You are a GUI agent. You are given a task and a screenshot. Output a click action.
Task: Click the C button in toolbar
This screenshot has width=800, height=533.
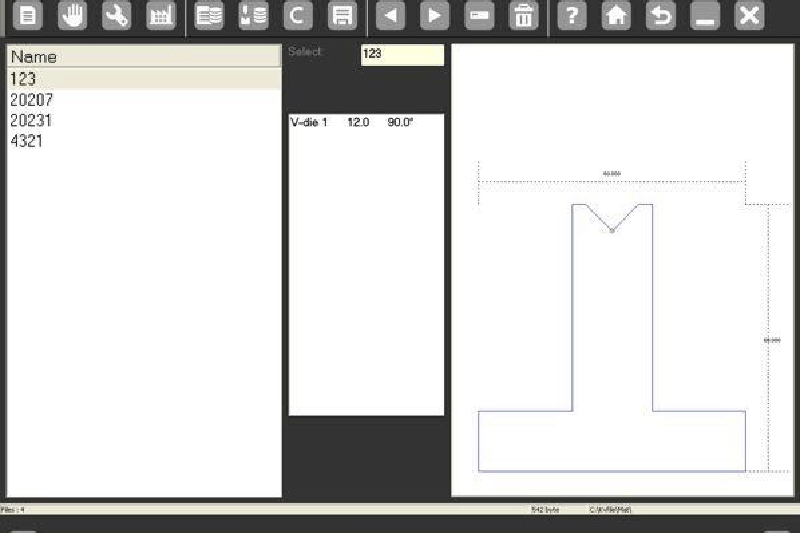[297, 16]
